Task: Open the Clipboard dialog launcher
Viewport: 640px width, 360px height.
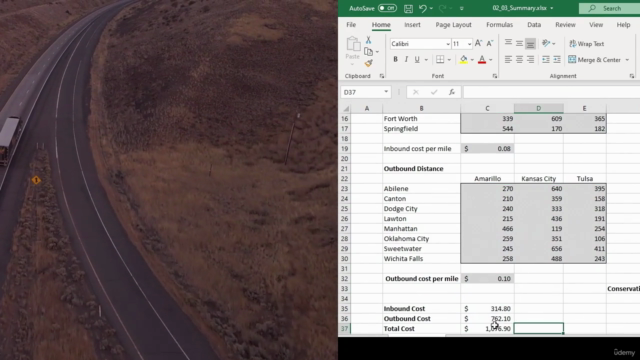Action: (x=382, y=76)
